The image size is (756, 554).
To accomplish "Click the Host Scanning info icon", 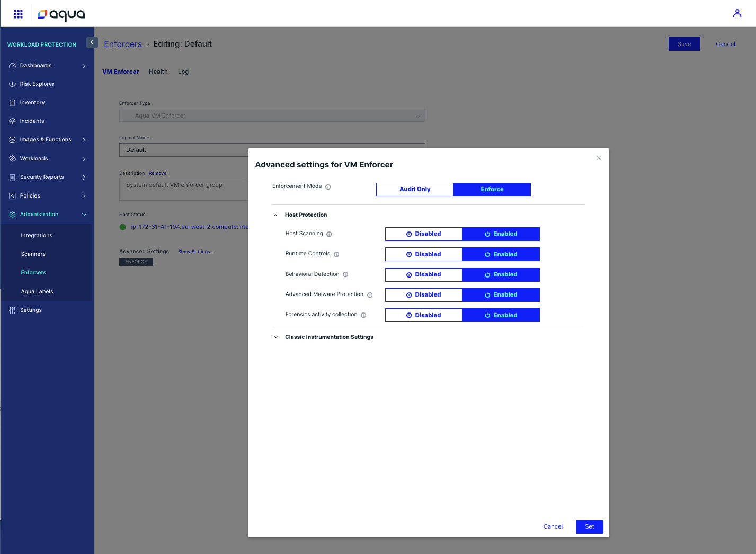I will tap(329, 234).
